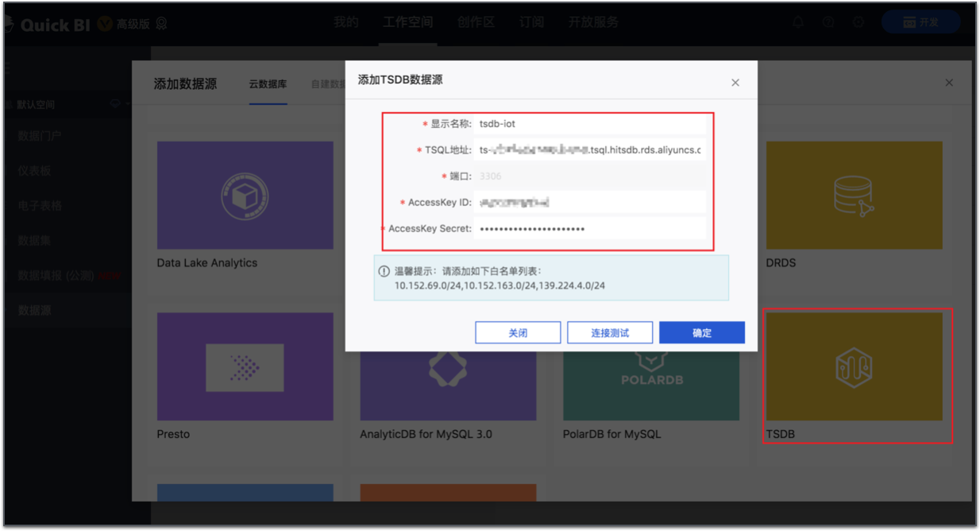Viewport: 980px width, 531px height.
Task: Open the notifications bell icon
Action: click(x=798, y=22)
